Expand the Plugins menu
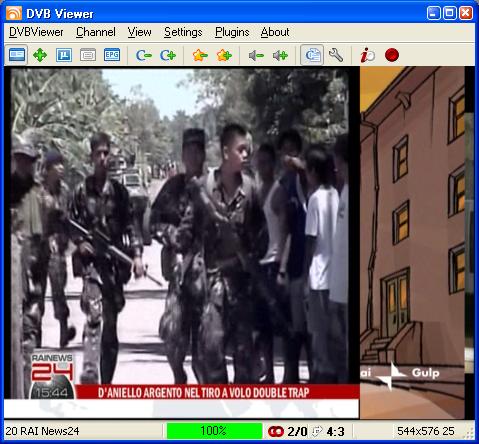Viewport: 479px width, 444px height. [232, 32]
